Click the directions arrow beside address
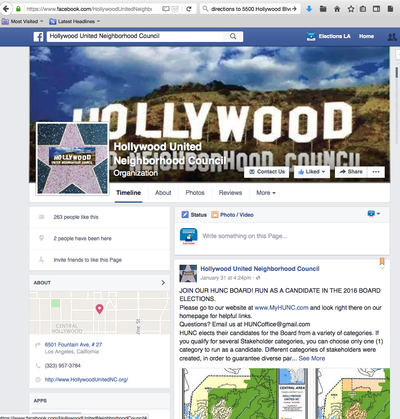The width and height of the screenshot is (400, 419). 38,345
